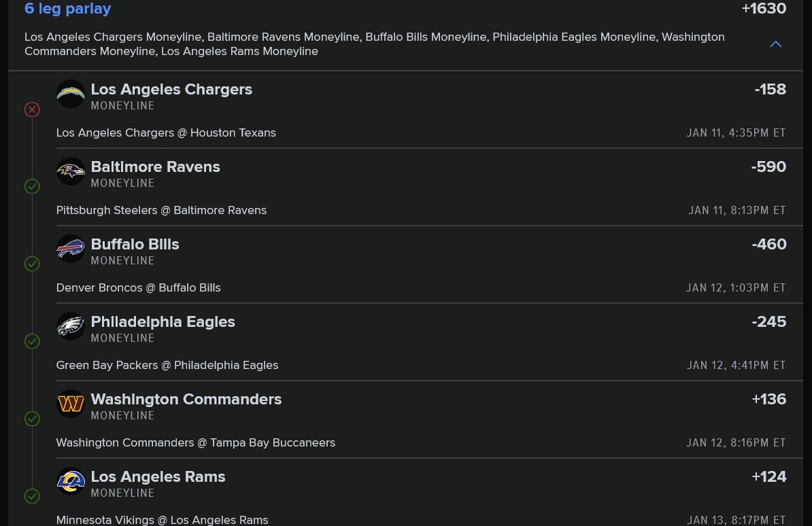
Task: Click the -590 Ravens odds
Action: (768, 166)
